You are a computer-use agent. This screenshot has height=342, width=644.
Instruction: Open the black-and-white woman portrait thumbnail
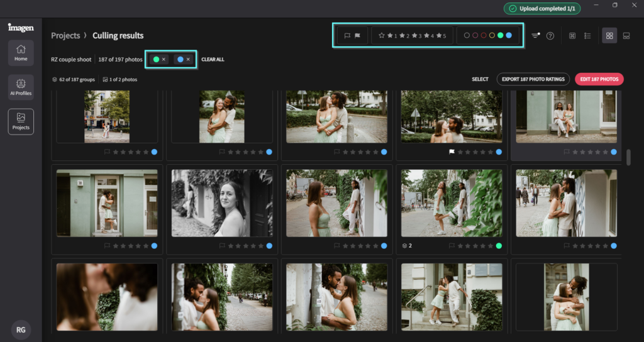[x=222, y=203]
